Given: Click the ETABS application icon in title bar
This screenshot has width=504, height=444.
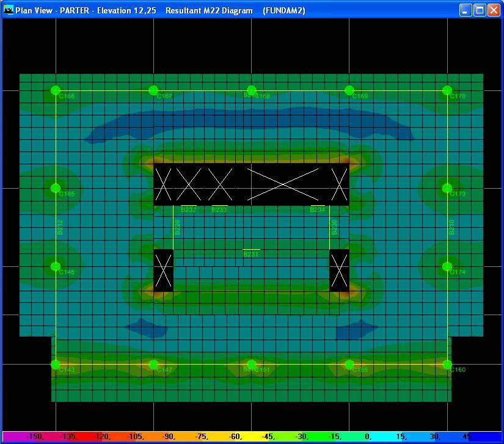Looking at the screenshot, I should (9, 10).
